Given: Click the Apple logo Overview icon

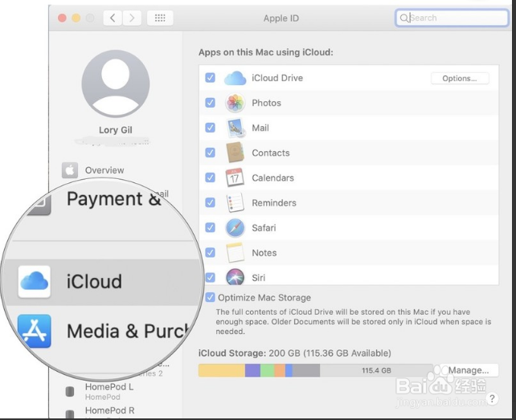Looking at the screenshot, I should click(x=70, y=170).
